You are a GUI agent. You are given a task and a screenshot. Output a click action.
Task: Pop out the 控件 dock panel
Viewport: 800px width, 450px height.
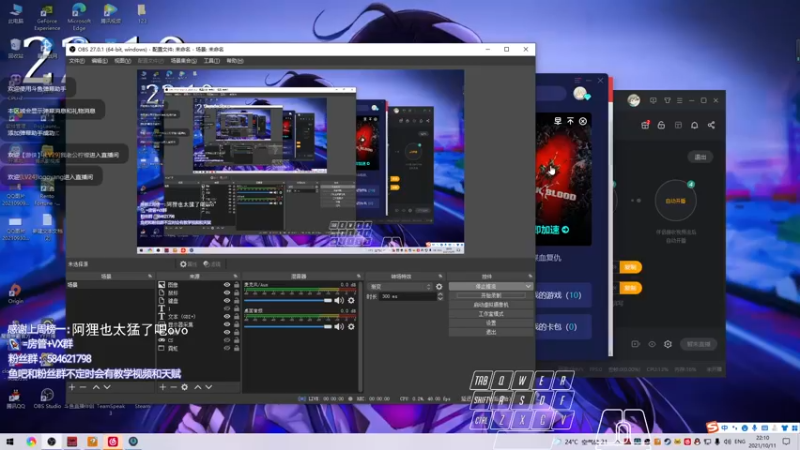pos(530,276)
